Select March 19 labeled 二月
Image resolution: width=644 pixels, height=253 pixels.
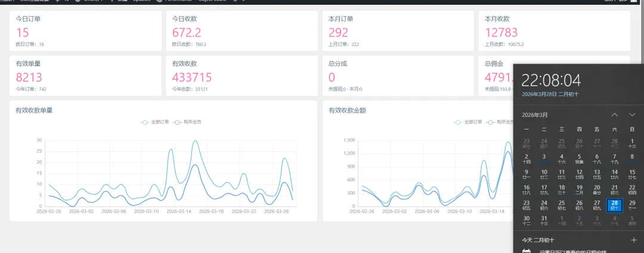pyautogui.click(x=579, y=190)
